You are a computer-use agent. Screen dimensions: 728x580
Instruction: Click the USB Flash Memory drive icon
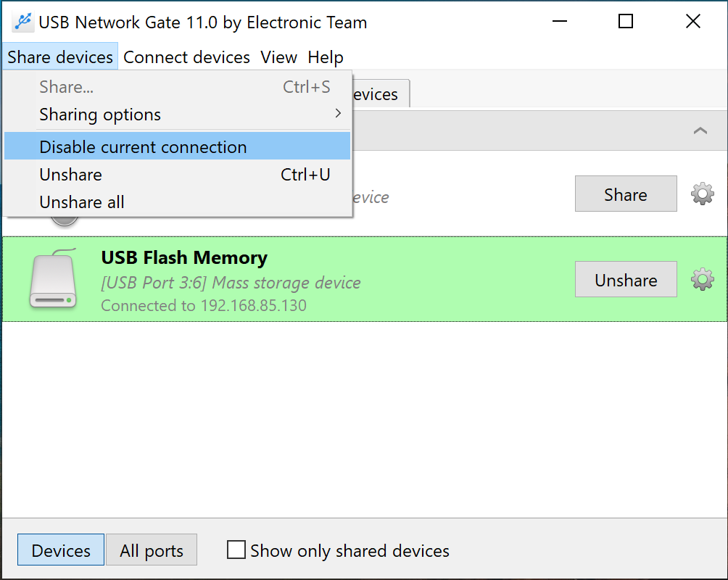pos(52,279)
